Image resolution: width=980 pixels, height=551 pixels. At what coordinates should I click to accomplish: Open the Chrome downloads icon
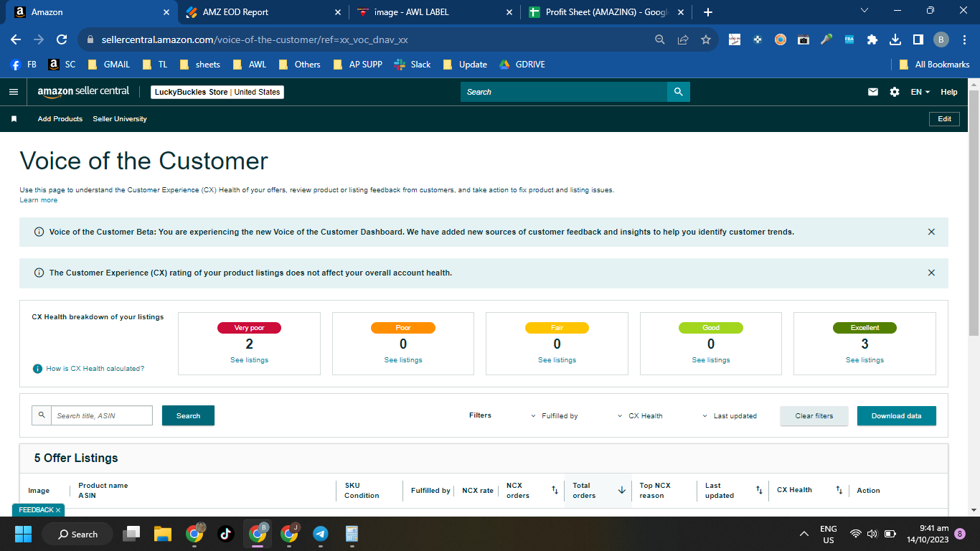[895, 39]
